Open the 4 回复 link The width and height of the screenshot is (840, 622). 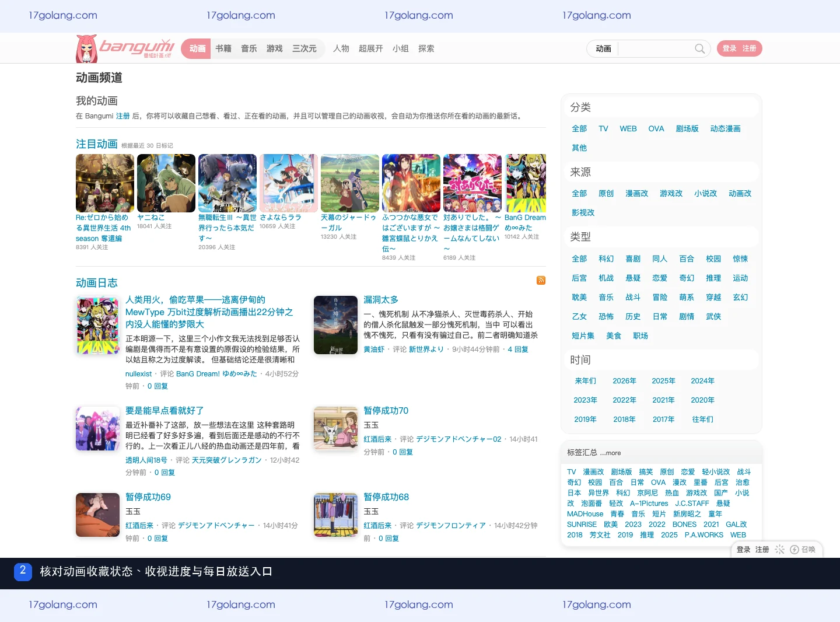(518, 350)
